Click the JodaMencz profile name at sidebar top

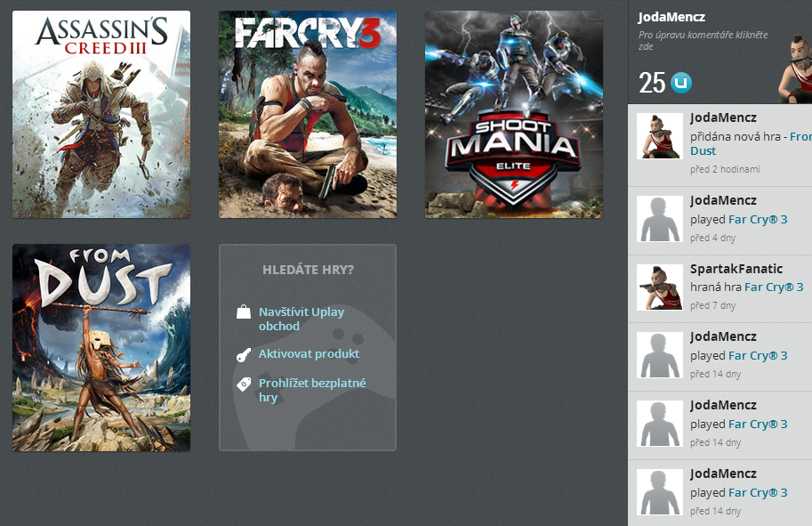[x=671, y=17]
